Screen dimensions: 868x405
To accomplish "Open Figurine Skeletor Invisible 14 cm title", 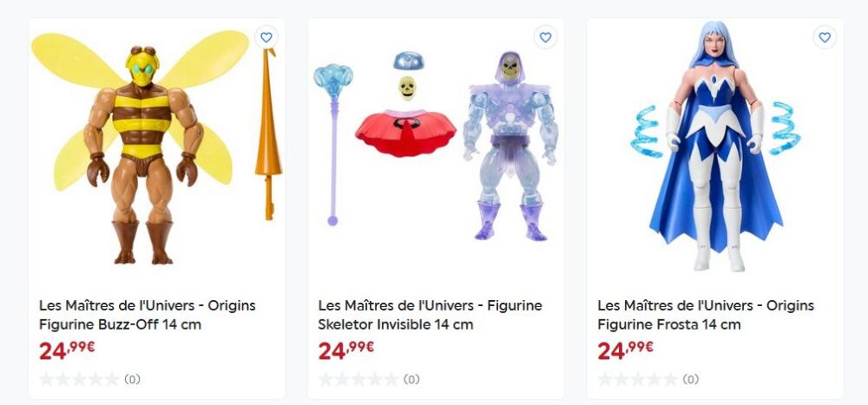I will [431, 315].
